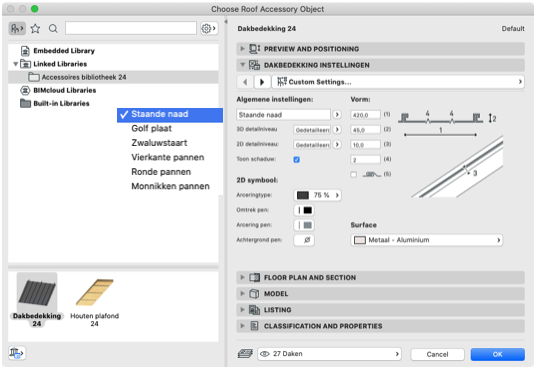Click the OK button
The height and width of the screenshot is (368, 536).
click(497, 354)
